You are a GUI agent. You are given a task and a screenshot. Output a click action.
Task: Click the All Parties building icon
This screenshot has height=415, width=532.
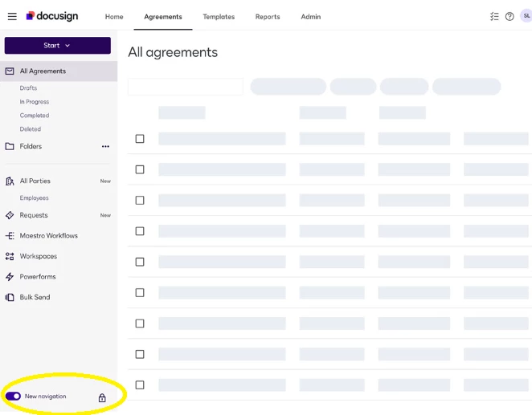point(10,181)
